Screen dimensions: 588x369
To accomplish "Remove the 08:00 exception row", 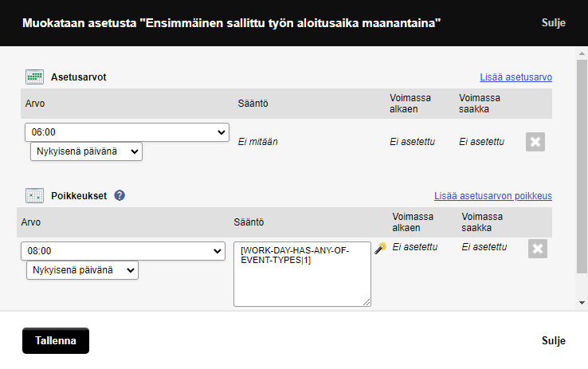I will 538,249.
